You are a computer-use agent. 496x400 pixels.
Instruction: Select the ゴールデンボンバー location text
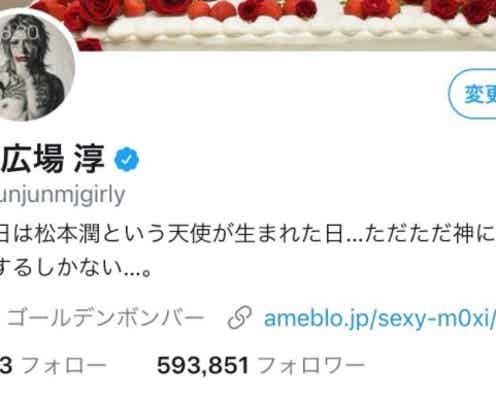105,318
